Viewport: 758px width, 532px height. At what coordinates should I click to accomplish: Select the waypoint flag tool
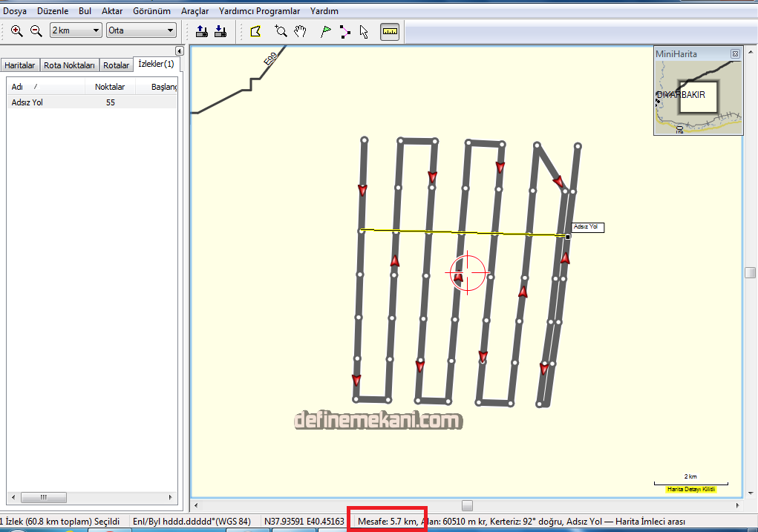click(325, 31)
